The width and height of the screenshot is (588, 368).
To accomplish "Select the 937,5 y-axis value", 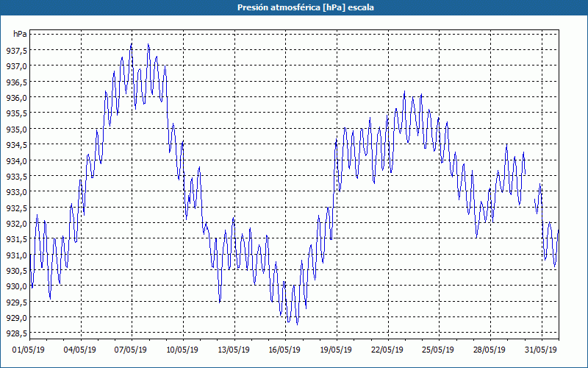I will pyautogui.click(x=16, y=50).
